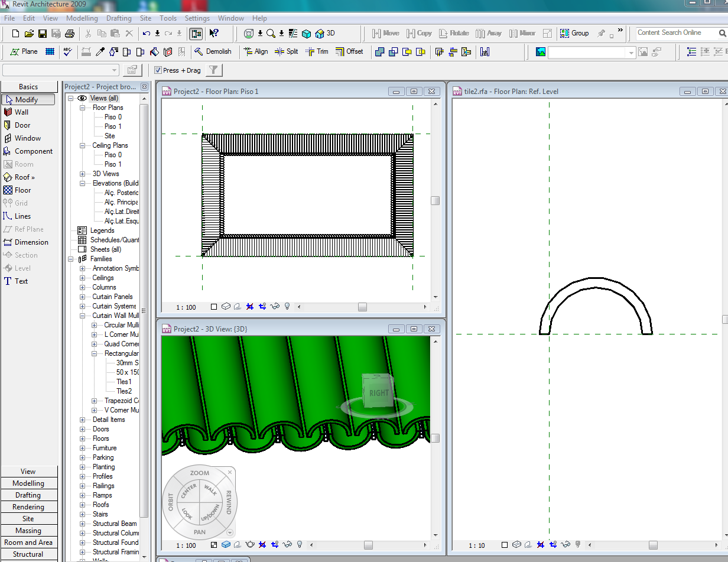
Task: Toggle the Press + Drag checkbox
Action: [158, 70]
